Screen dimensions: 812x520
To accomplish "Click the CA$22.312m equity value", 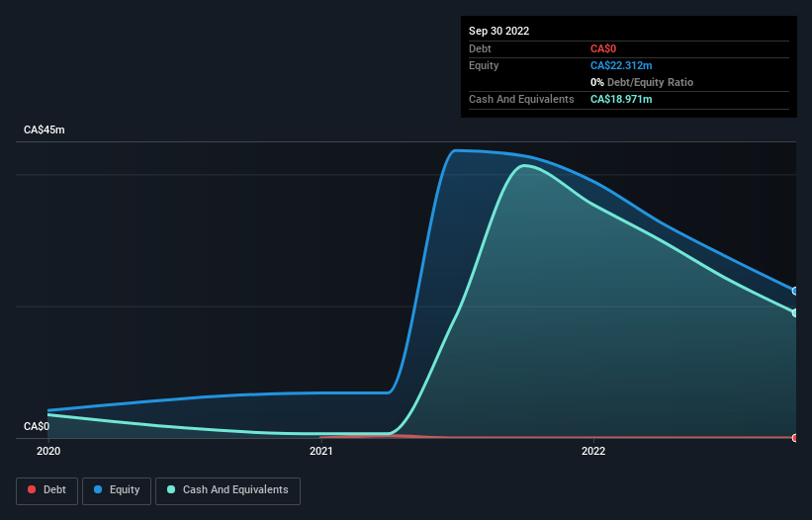I will 621,65.
